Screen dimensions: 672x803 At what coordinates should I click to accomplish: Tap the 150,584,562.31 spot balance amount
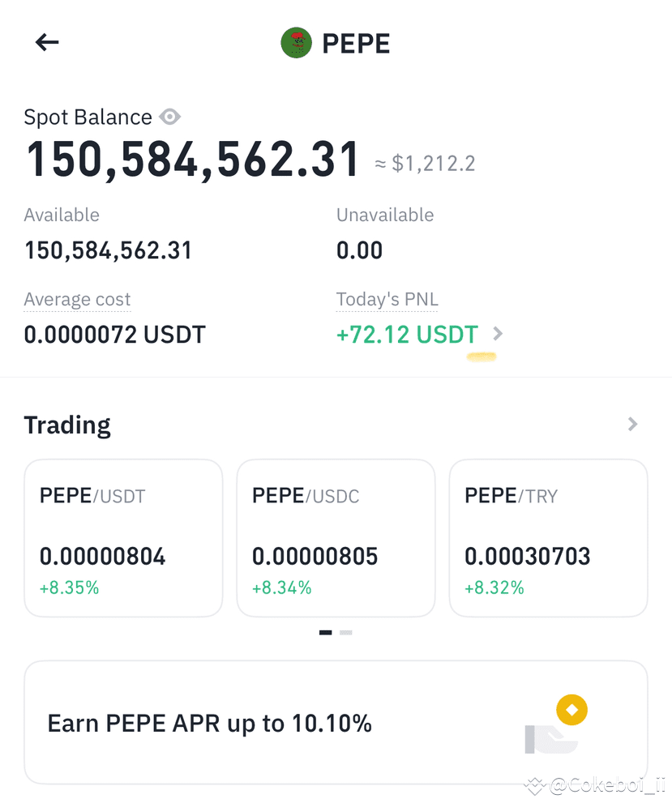coord(192,160)
